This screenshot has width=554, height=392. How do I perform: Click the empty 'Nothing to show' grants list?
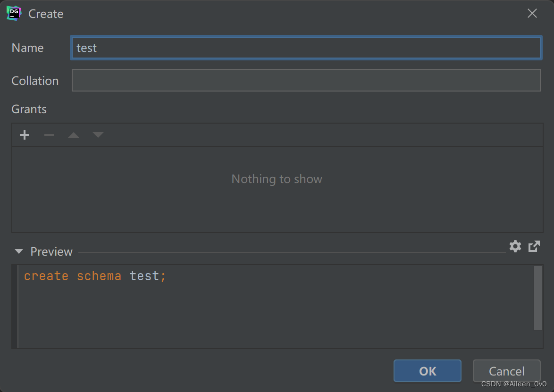[277, 189]
